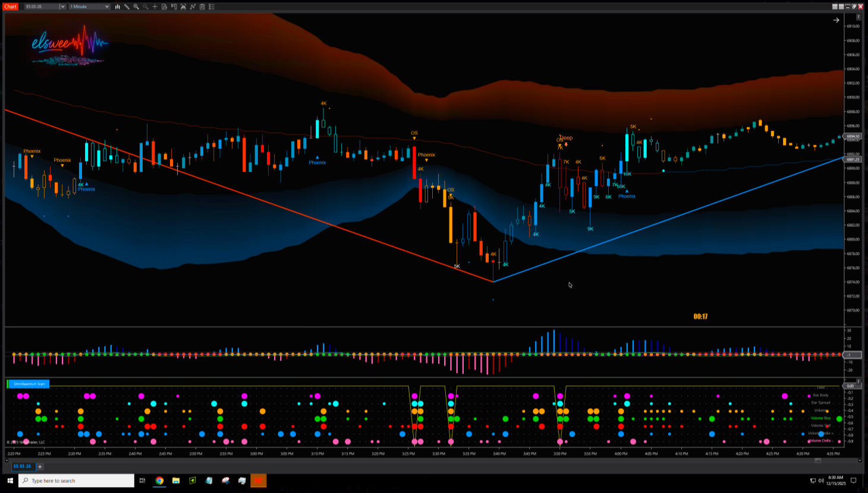
Task: Toggle the OmniSpectrum Scan indicator label
Action: coord(29,384)
